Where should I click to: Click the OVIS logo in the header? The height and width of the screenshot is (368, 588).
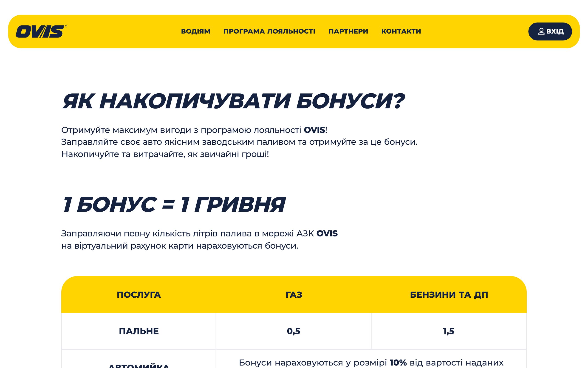click(x=41, y=32)
